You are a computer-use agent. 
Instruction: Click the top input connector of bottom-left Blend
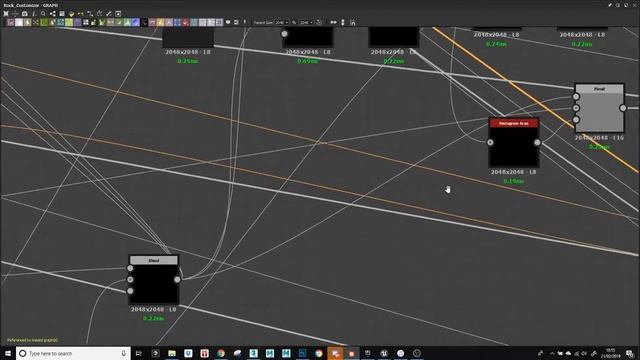[x=130, y=268]
